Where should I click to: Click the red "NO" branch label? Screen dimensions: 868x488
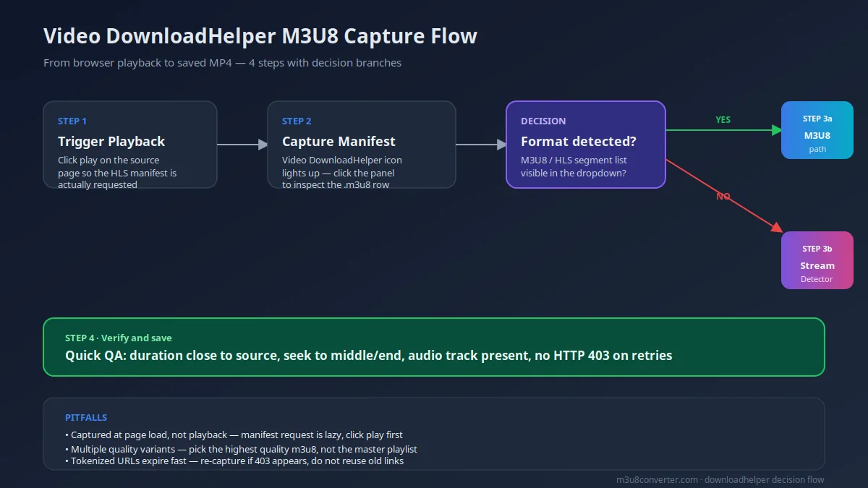click(x=723, y=197)
